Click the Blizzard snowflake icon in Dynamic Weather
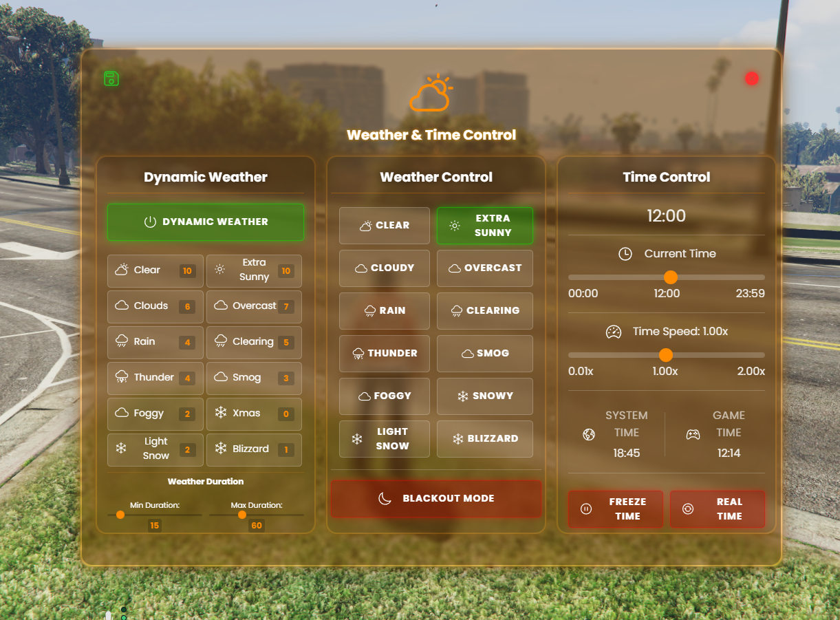Viewport: 840px width, 620px height. (x=221, y=449)
